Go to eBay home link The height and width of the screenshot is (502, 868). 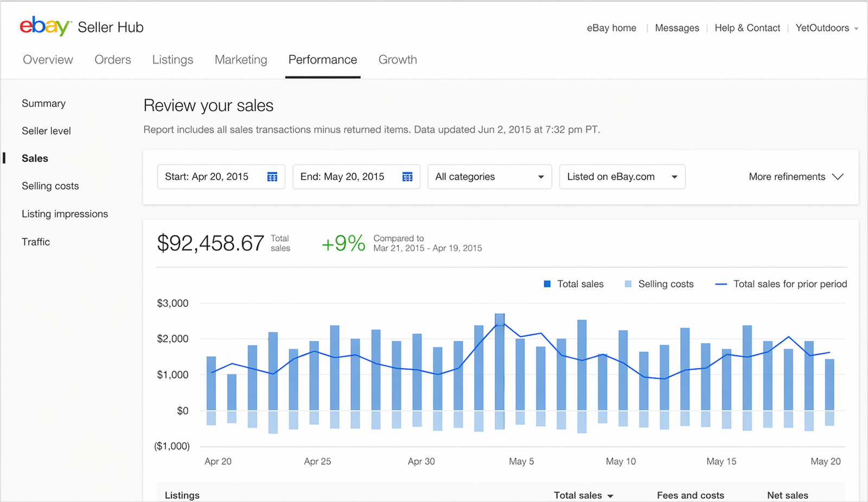click(611, 28)
